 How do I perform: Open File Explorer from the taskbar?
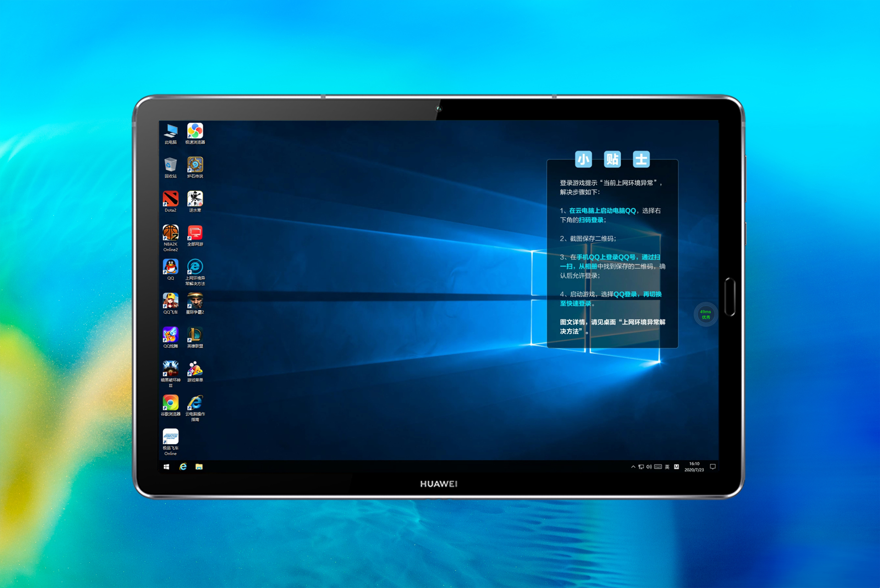[199, 467]
